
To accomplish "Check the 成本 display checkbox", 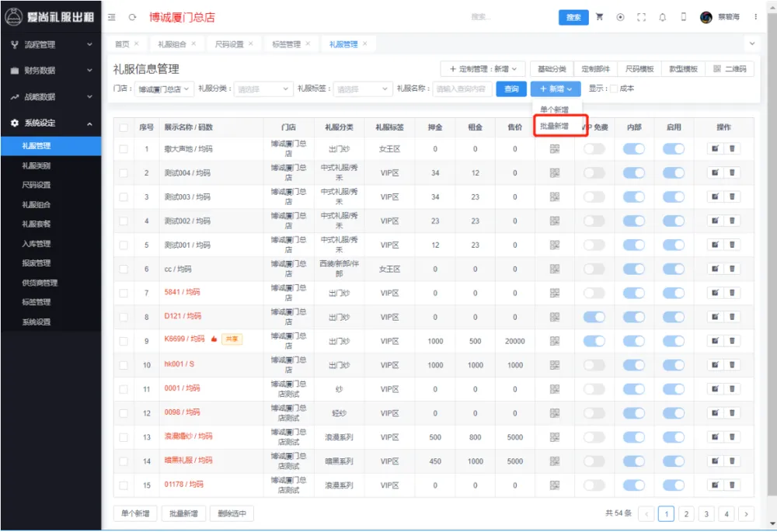I will click(x=614, y=89).
